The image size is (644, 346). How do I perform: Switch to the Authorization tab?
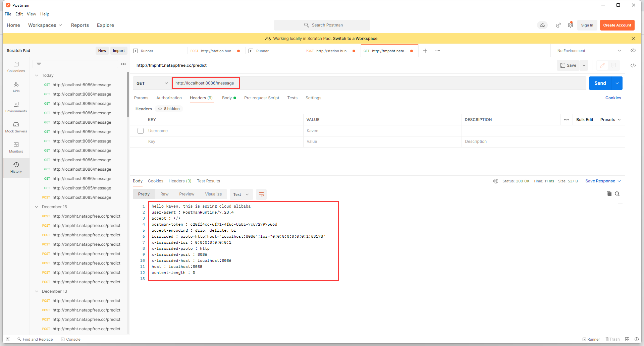169,98
